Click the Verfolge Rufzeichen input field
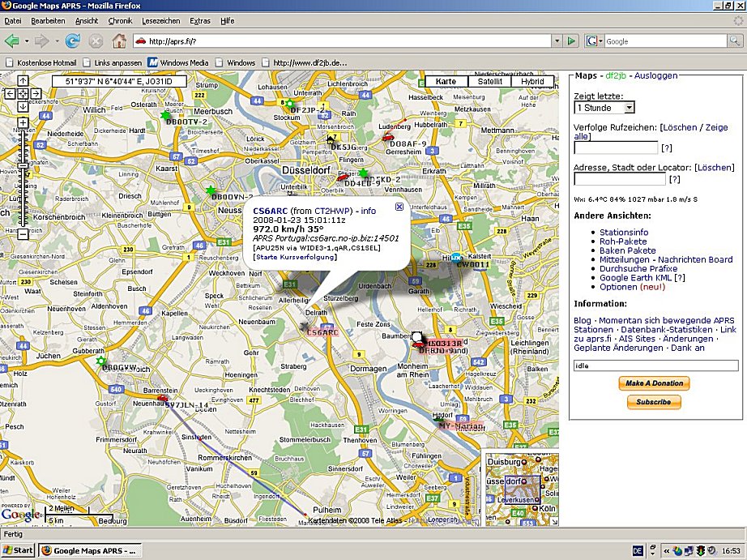 point(616,148)
